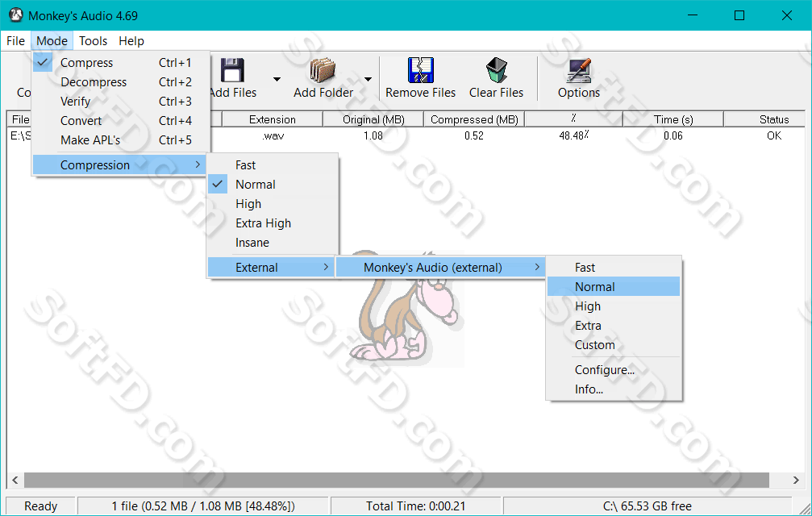The width and height of the screenshot is (812, 516).
Task: Open the Add Files dropdown arrow
Action: (x=277, y=79)
